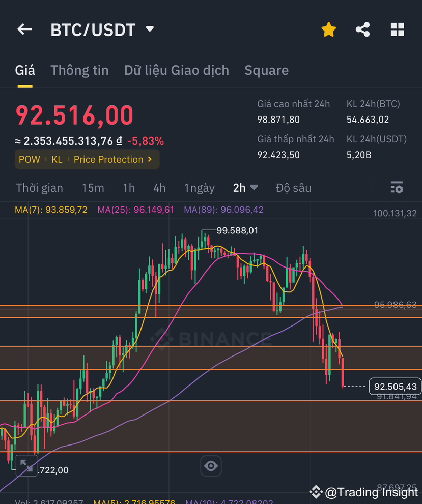
Task: Select the 15m timeframe
Action: coord(93,188)
